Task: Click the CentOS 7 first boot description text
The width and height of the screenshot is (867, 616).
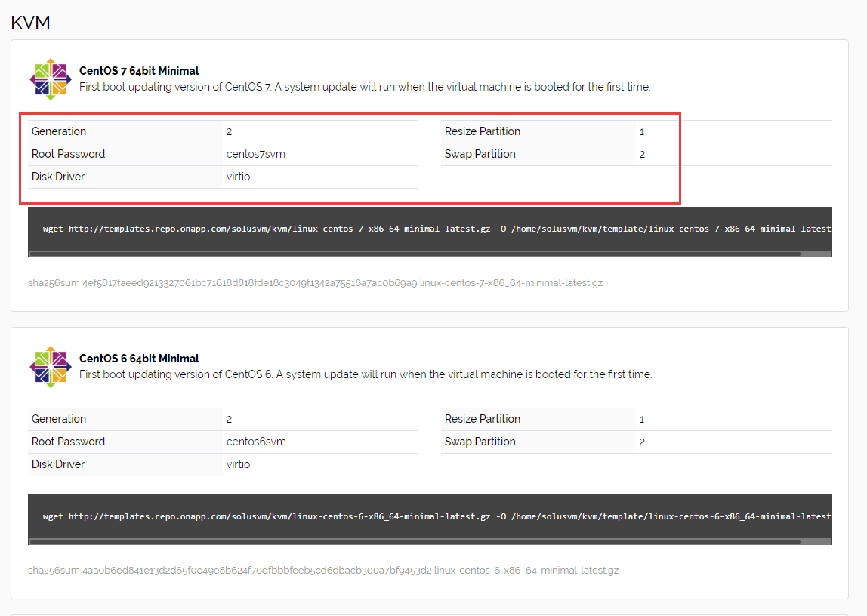Action: pyautogui.click(x=364, y=87)
